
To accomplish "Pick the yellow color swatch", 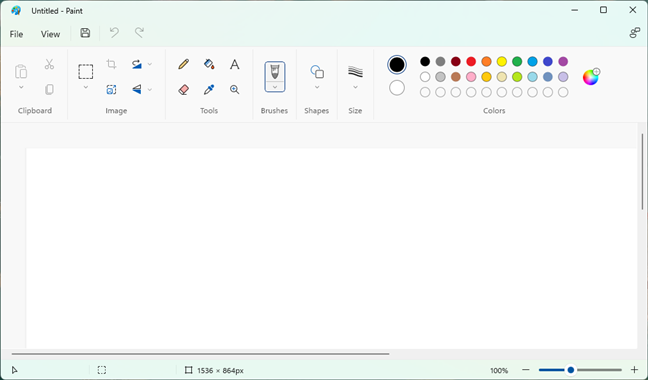I will (x=502, y=62).
